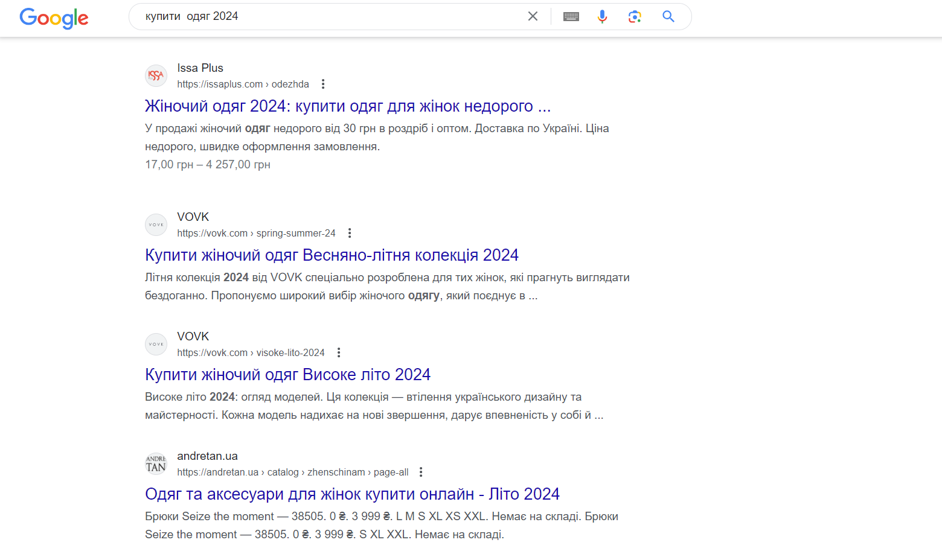Click VOVK favicon of visoke-lito-2024 result
The width and height of the screenshot is (942, 560).
[x=156, y=344]
